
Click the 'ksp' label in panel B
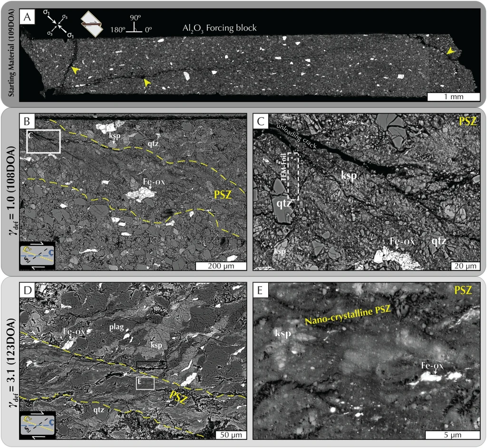pos(114,136)
